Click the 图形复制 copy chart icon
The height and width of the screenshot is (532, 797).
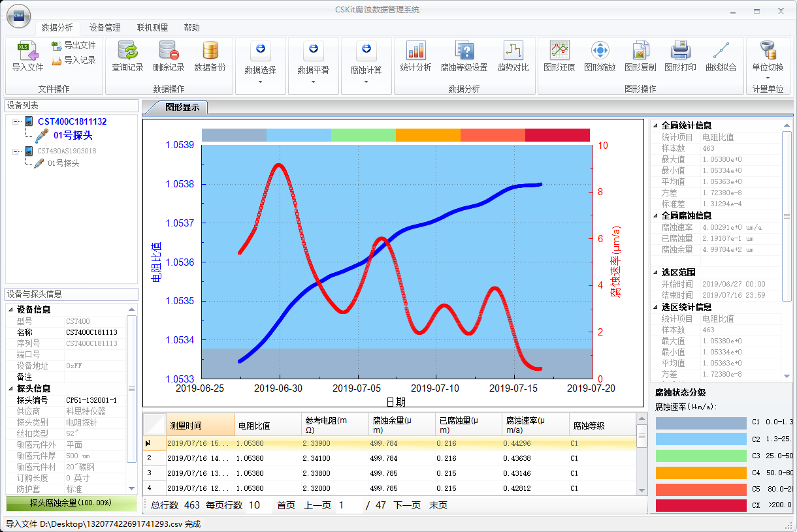click(x=640, y=50)
